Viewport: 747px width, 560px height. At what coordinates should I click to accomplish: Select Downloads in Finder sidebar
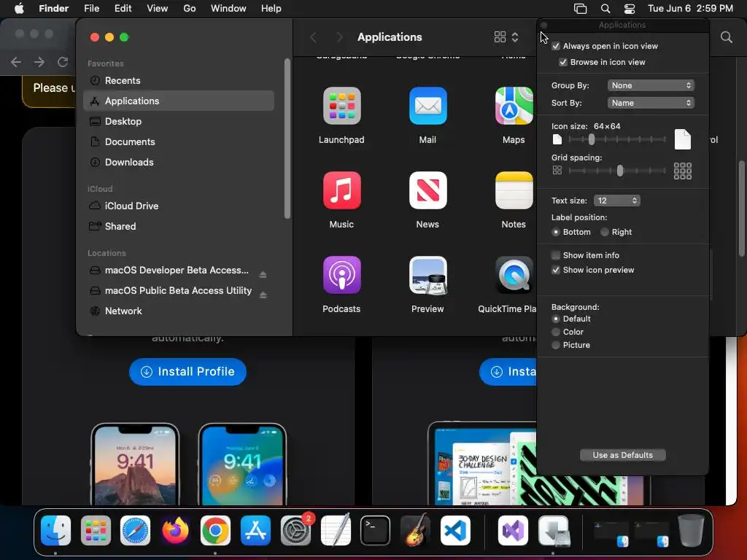coord(179,163)
